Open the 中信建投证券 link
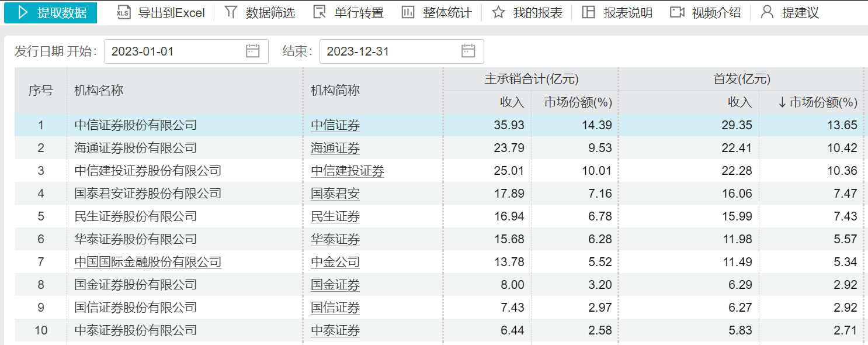 (x=348, y=171)
